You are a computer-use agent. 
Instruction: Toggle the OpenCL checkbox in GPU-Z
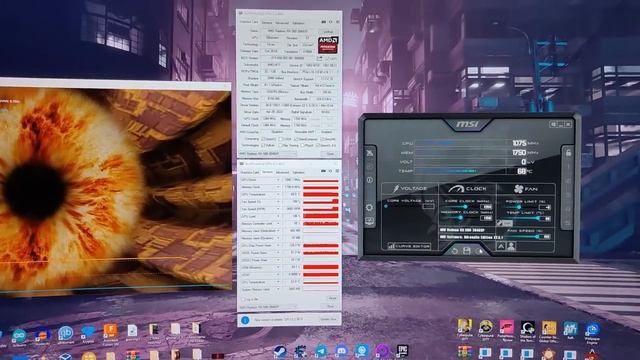(263, 139)
